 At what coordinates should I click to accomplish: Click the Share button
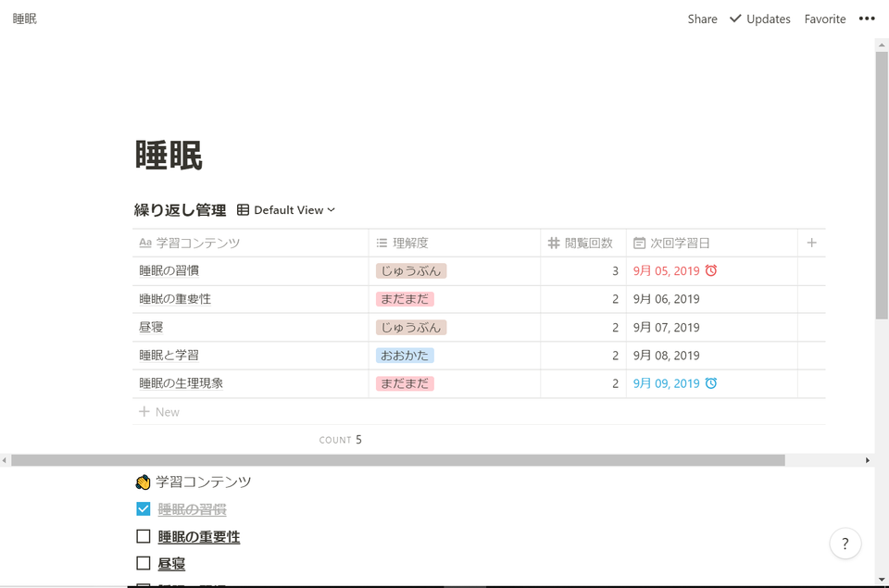(x=703, y=19)
